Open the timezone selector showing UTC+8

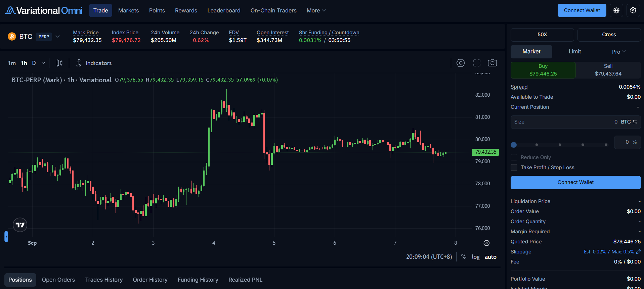pos(429,257)
